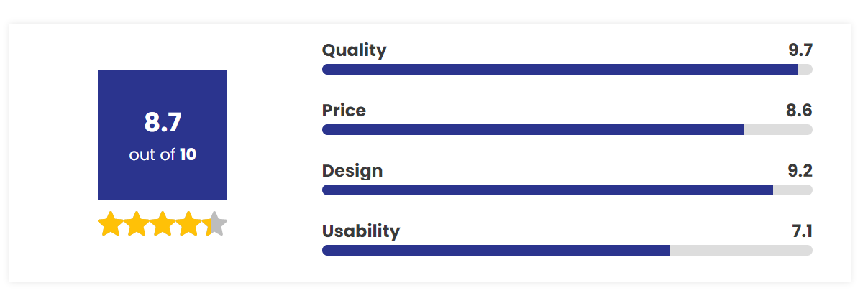Viewport: 868px width, 293px height.
Task: Click the first gold star
Action: click(x=110, y=224)
